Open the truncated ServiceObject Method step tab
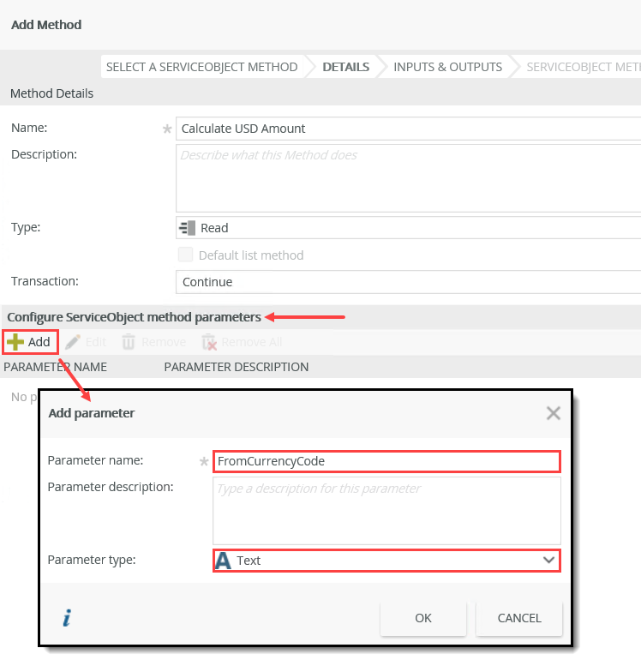Image resolution: width=641 pixels, height=672 pixels. 584,67
